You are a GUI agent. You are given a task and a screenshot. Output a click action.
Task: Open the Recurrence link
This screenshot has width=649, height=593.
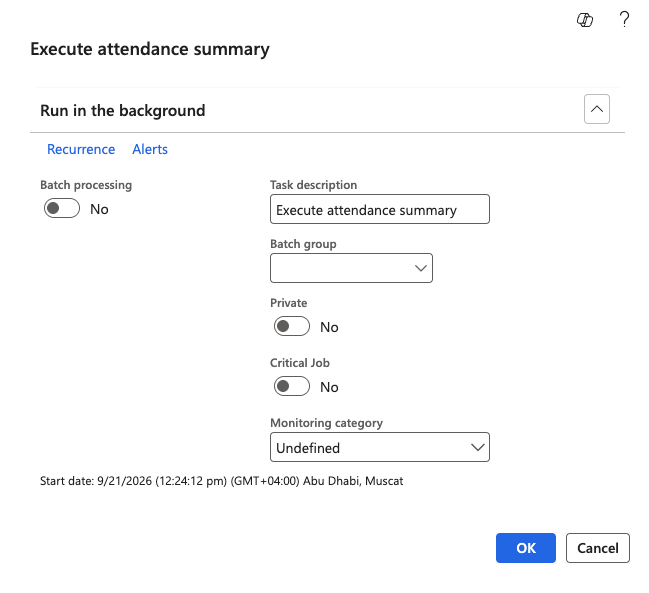(81, 149)
